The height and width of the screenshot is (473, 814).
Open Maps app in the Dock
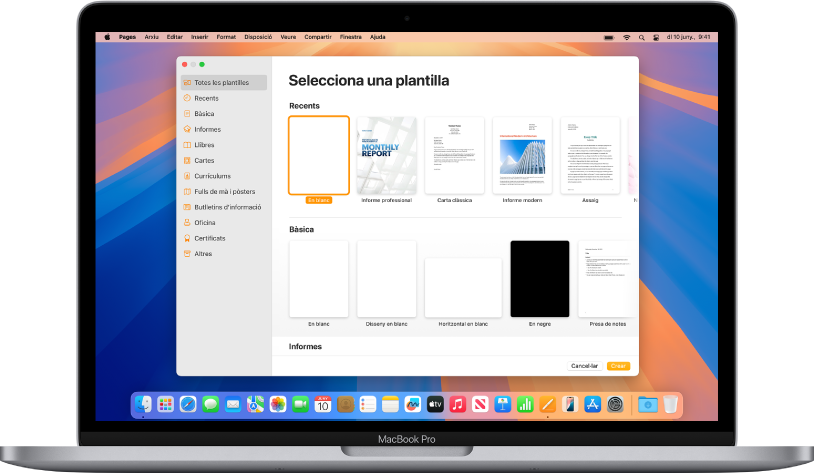(x=255, y=404)
